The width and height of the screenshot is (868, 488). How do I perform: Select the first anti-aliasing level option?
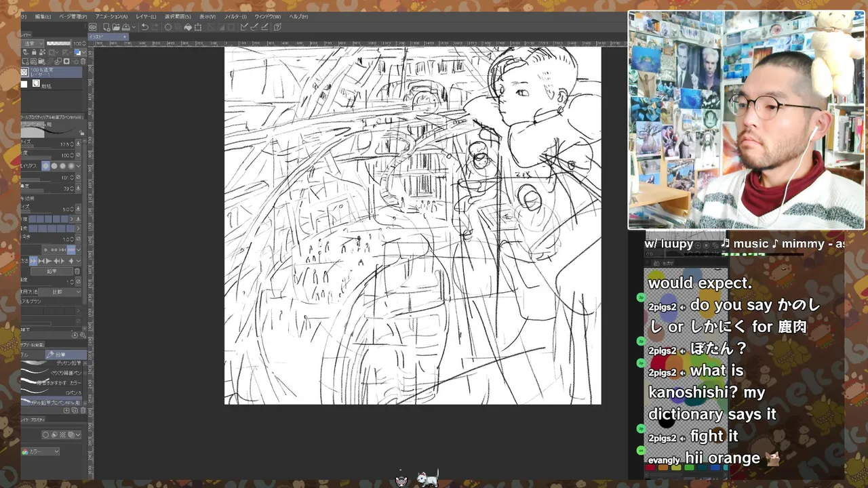click(45, 166)
